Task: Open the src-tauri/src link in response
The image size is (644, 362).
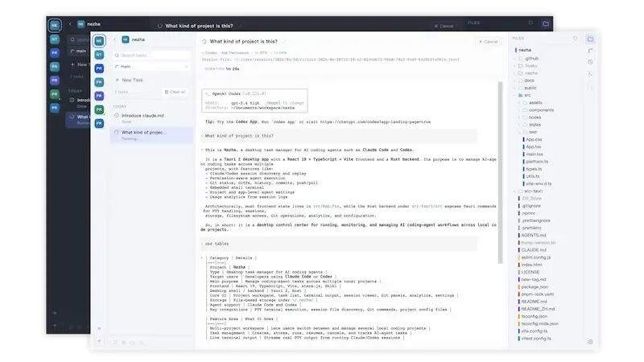Action: (x=427, y=207)
